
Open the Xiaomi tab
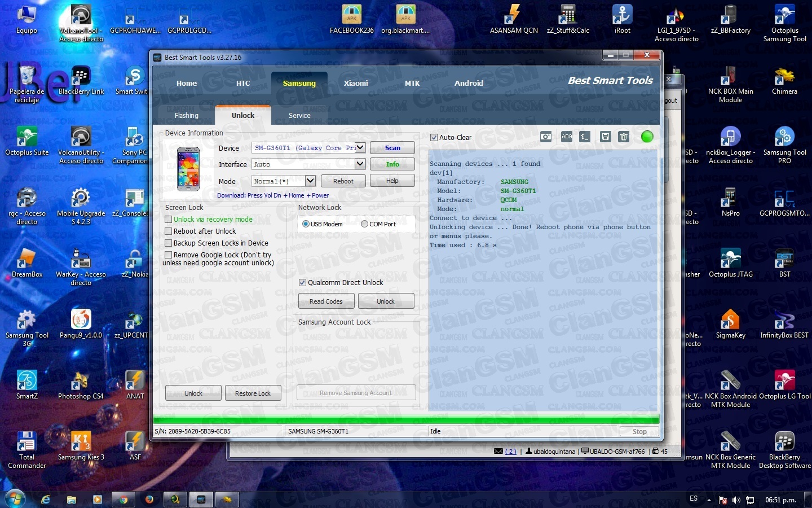tap(356, 83)
